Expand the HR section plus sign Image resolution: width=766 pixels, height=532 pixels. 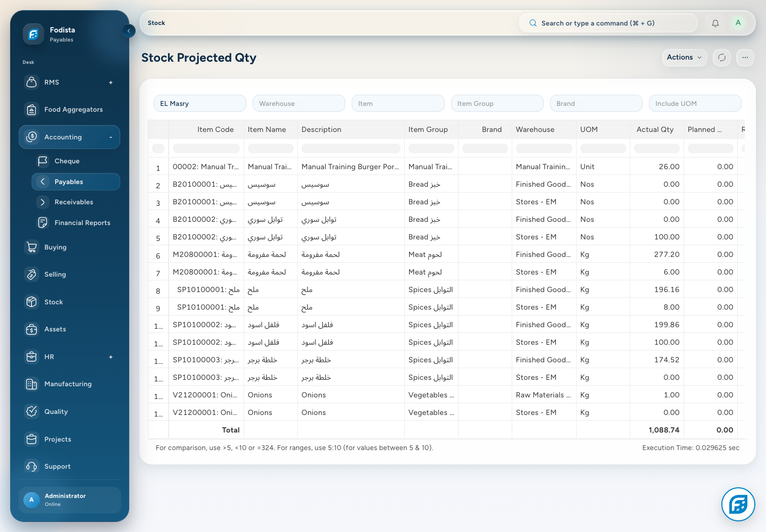coord(111,357)
